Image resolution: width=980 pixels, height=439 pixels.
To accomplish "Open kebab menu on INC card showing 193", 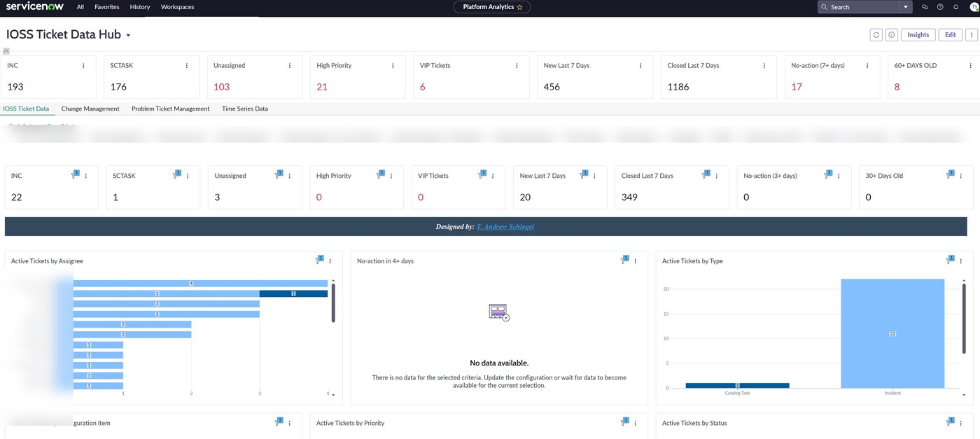I will click(x=84, y=66).
